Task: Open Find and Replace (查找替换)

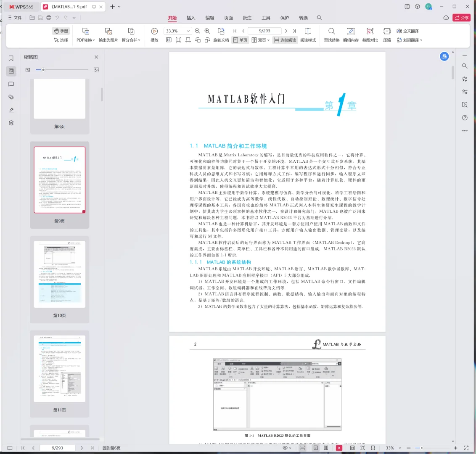Action: pos(331,35)
